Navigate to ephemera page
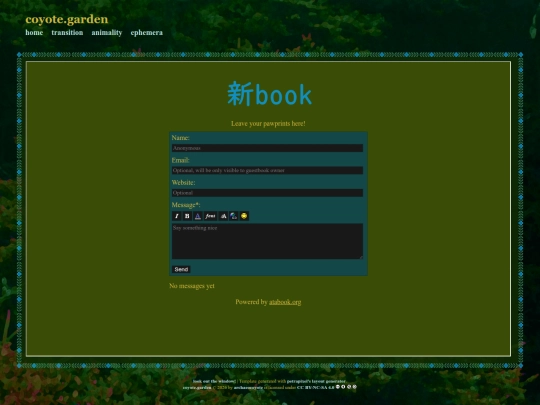The image size is (540, 405). point(147,32)
